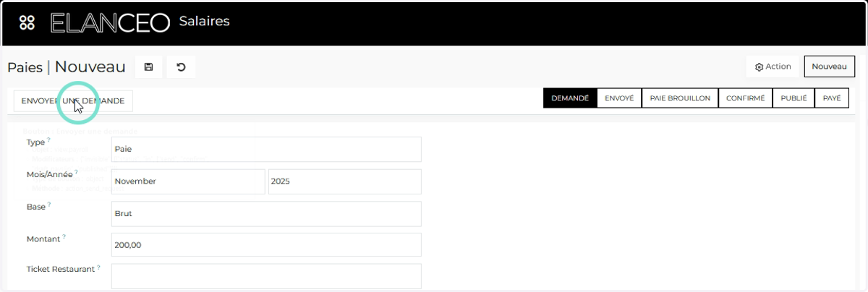The height and width of the screenshot is (292, 868).
Task: Select the Paie Brouillon status stage
Action: [x=680, y=98]
